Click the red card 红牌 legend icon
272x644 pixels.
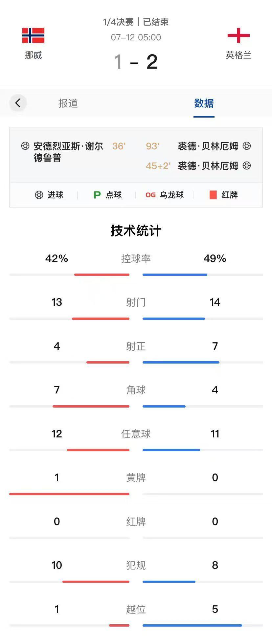213,195
